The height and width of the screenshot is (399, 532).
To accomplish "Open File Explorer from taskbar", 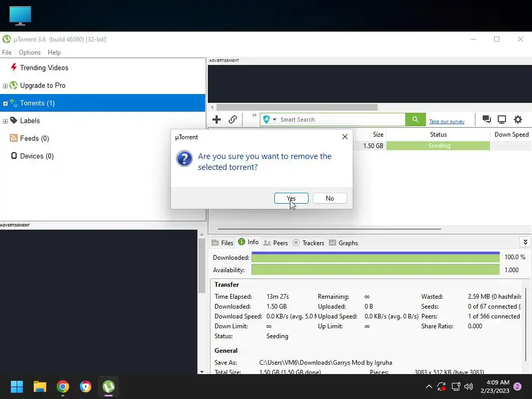I will pyautogui.click(x=39, y=387).
